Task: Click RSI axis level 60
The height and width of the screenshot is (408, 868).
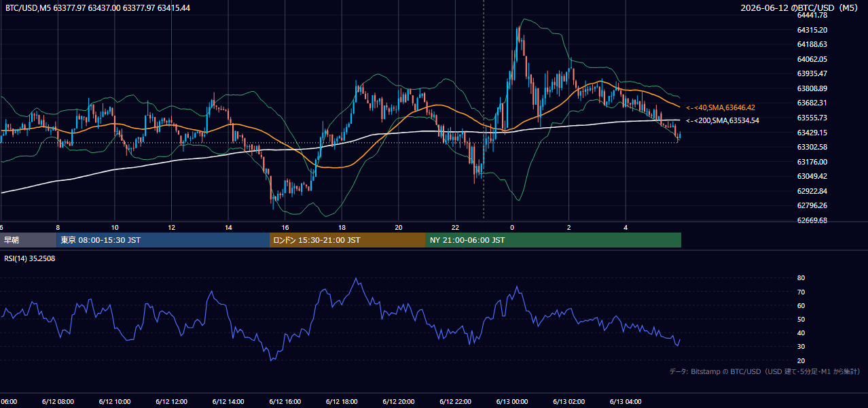Action: 801,305
